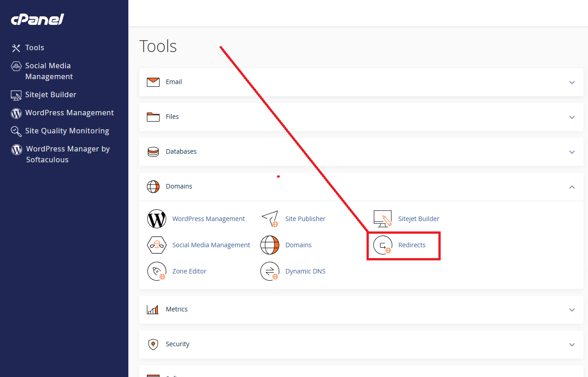This screenshot has width=588, height=377.
Task: Open Social Media Management in sidebar
Action: pyautogui.click(x=49, y=71)
